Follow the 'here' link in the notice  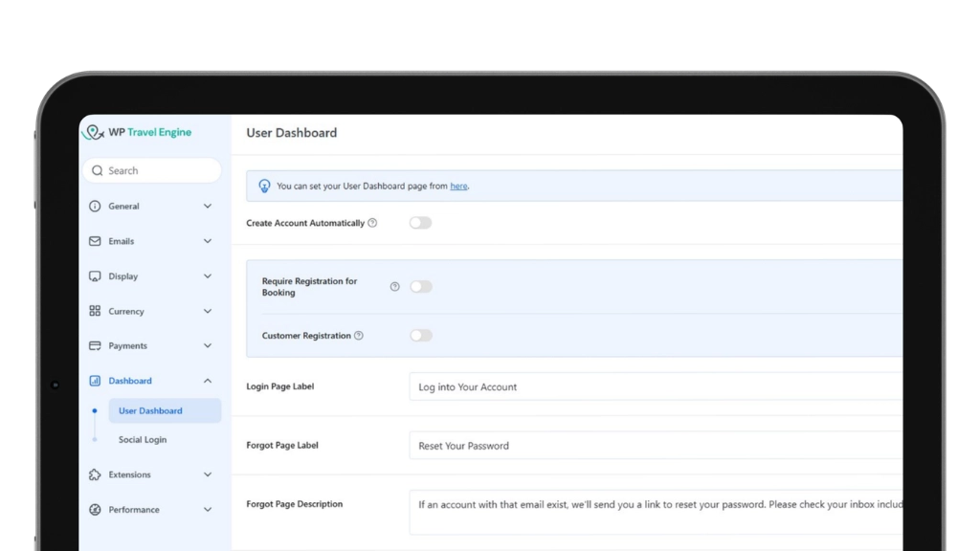pos(458,187)
